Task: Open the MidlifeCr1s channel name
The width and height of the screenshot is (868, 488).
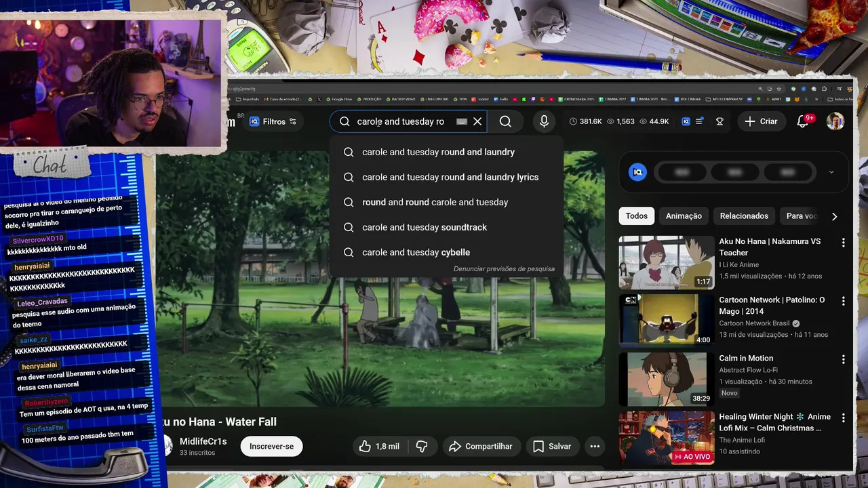Action: [203, 441]
